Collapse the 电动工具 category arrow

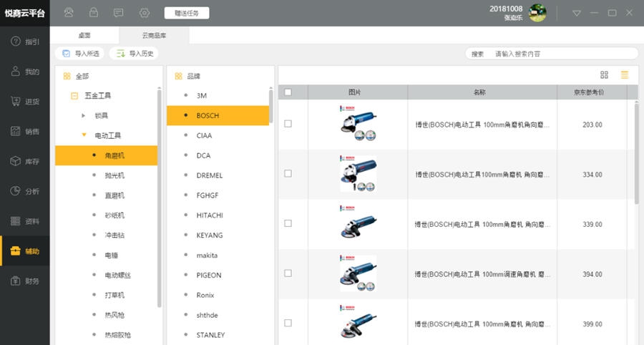pos(84,135)
